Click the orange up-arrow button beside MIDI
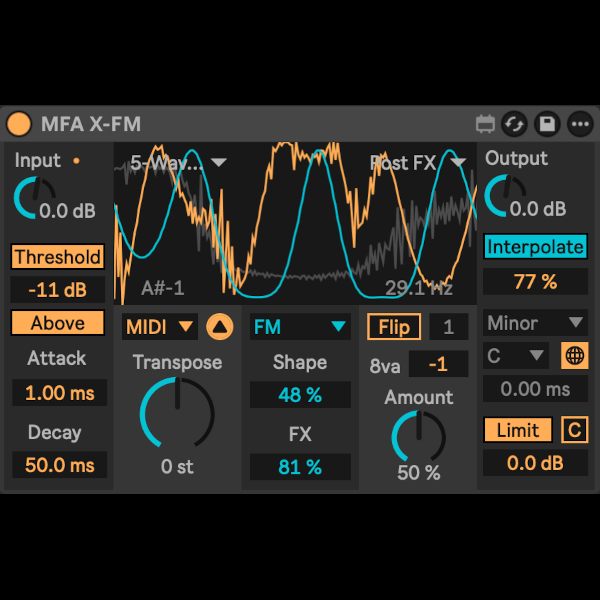 219,326
